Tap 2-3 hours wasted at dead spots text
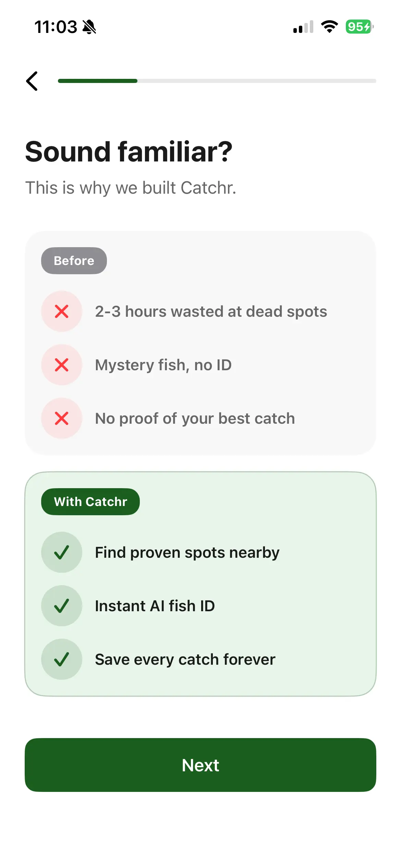This screenshot has height=868, width=401. click(x=211, y=311)
